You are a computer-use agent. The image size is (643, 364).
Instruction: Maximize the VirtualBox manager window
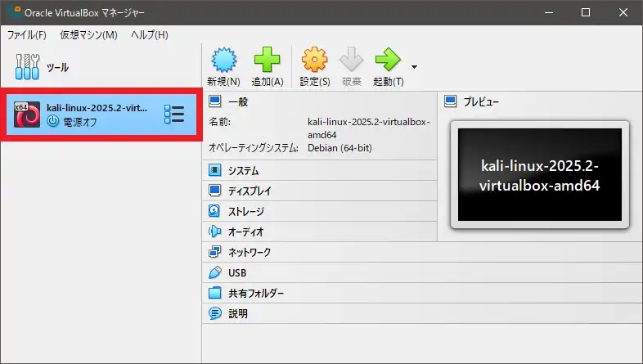[x=586, y=12]
